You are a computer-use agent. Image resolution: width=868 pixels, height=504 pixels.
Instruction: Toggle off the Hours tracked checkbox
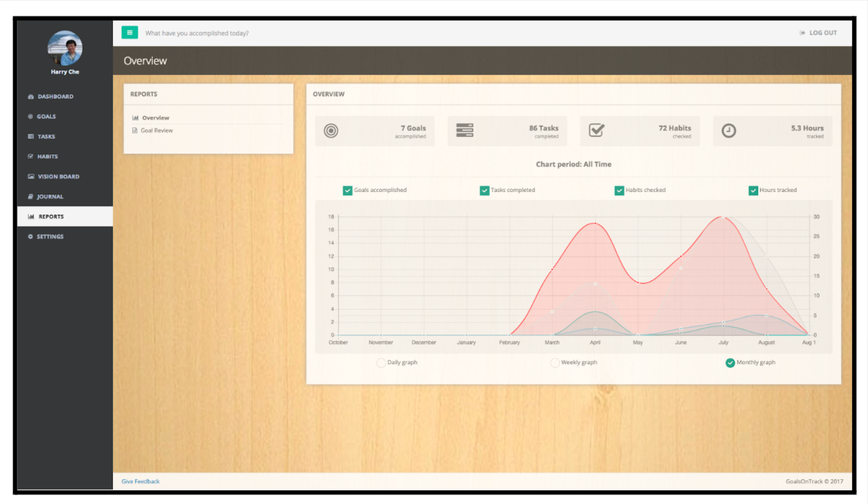[753, 190]
